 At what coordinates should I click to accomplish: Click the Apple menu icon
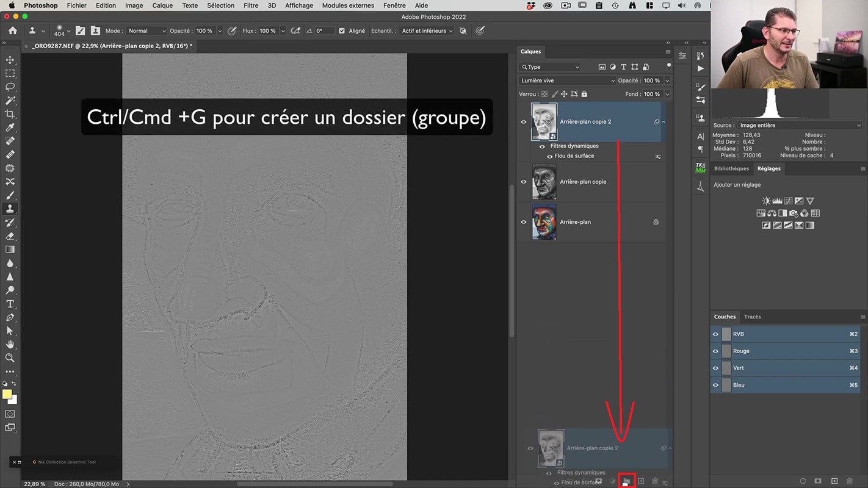click(x=11, y=5)
